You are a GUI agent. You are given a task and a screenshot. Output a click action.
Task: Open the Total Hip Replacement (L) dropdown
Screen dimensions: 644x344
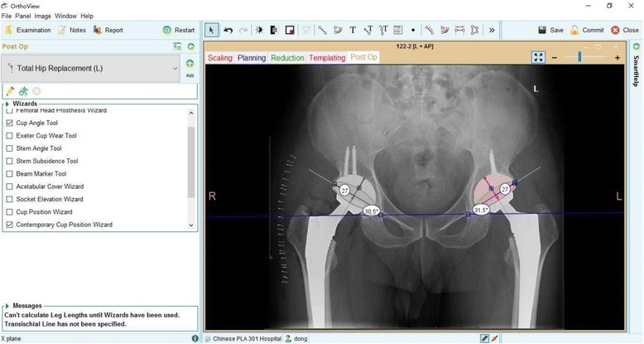click(175, 69)
